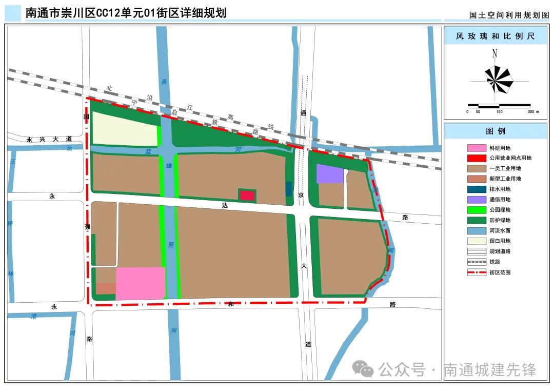554x392 pixels.
Task: Click the large pink research parcel on map
Action: pos(140,283)
